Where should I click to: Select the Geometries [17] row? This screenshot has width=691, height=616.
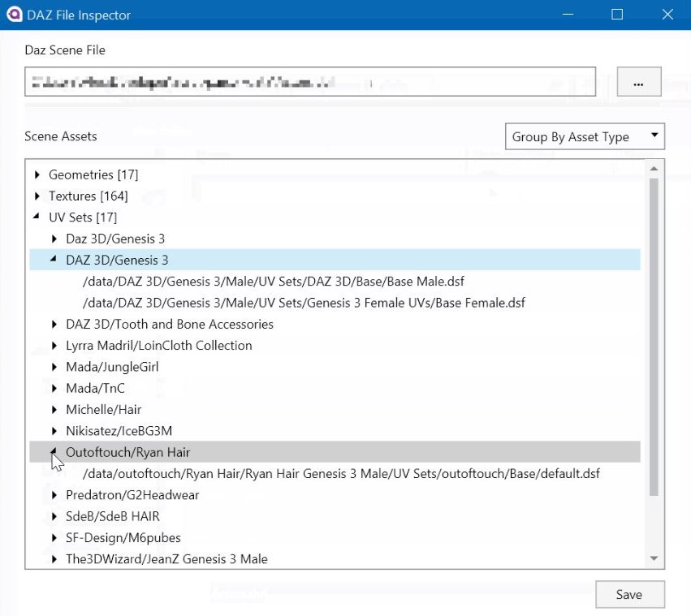tap(93, 175)
